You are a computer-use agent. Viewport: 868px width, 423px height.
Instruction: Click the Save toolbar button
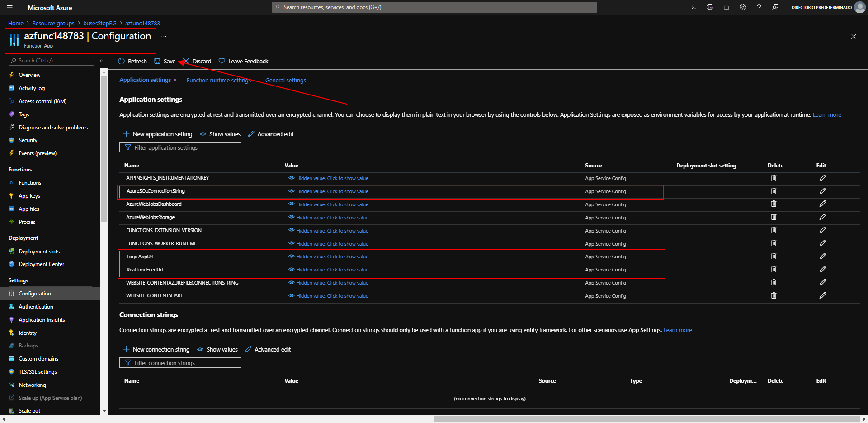point(165,61)
